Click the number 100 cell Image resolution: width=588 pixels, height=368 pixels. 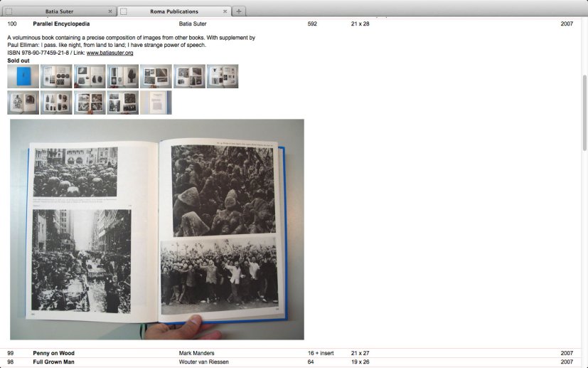tap(12, 23)
